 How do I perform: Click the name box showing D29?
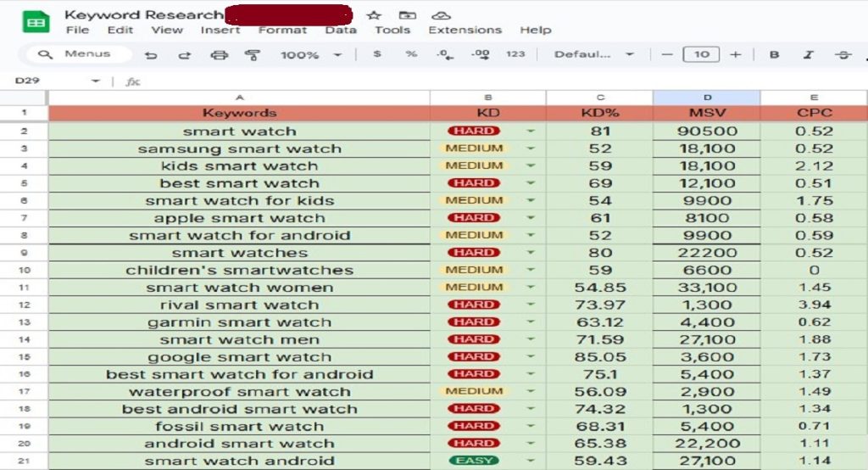click(x=28, y=81)
